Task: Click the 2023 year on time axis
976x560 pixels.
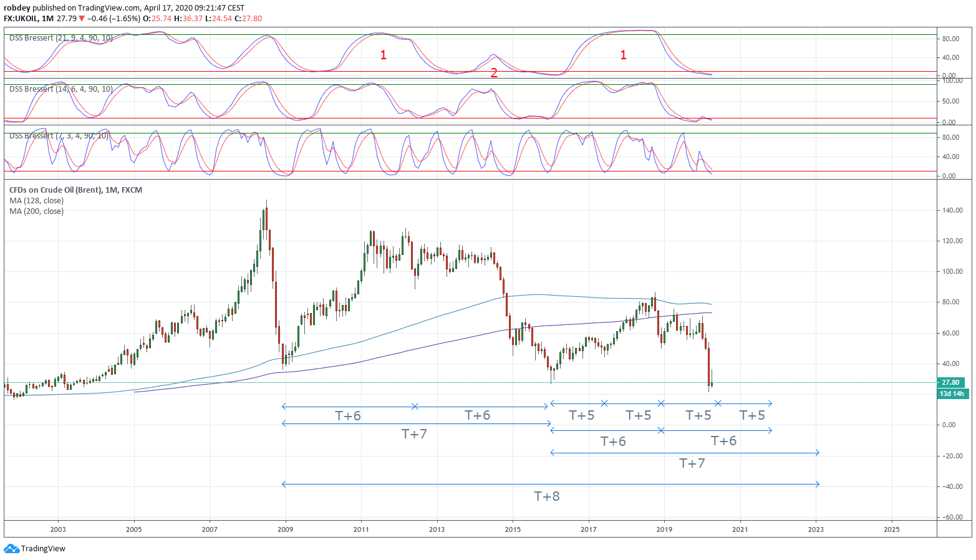Action: (x=816, y=529)
